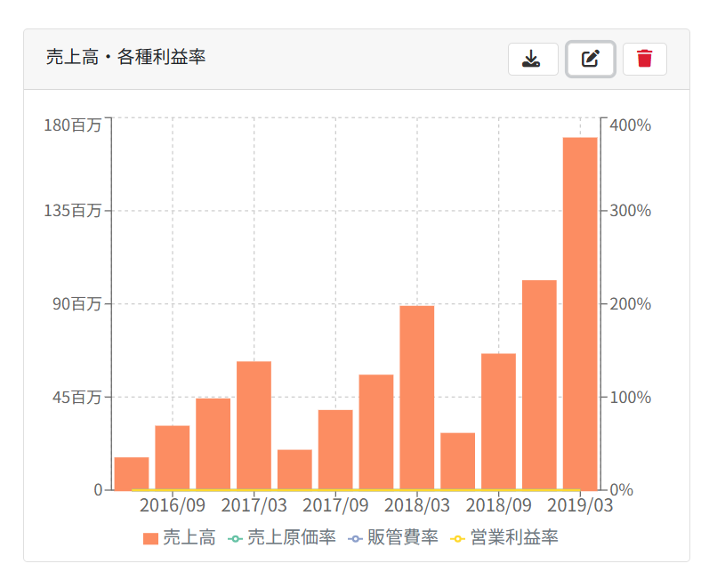Select the bar at 2018/03
709x588 pixels.
coord(417,398)
